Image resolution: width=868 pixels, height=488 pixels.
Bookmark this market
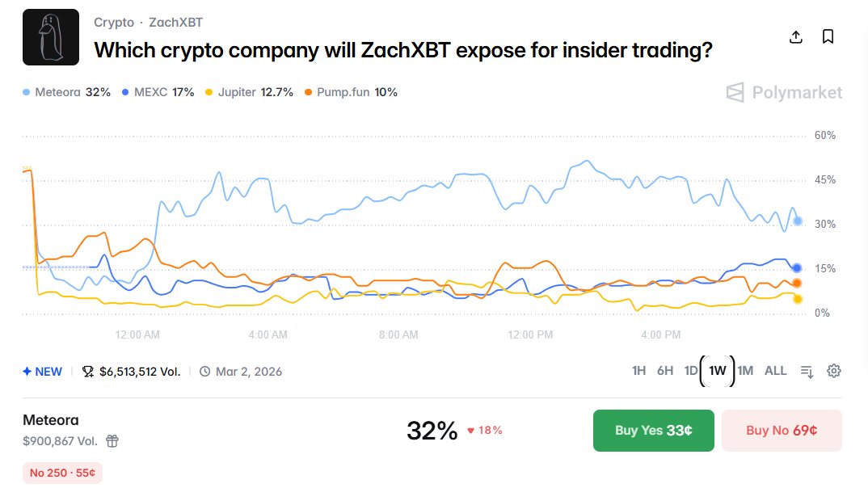[828, 37]
